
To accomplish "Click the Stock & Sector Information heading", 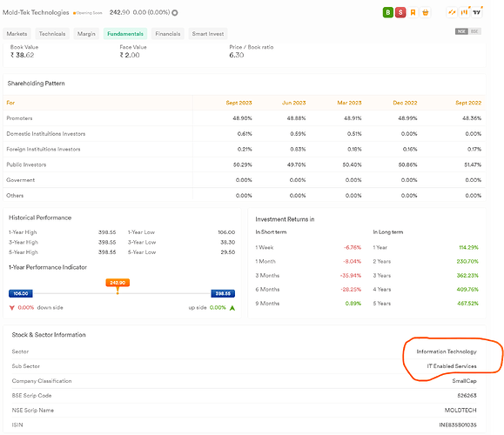I will (x=49, y=335).
